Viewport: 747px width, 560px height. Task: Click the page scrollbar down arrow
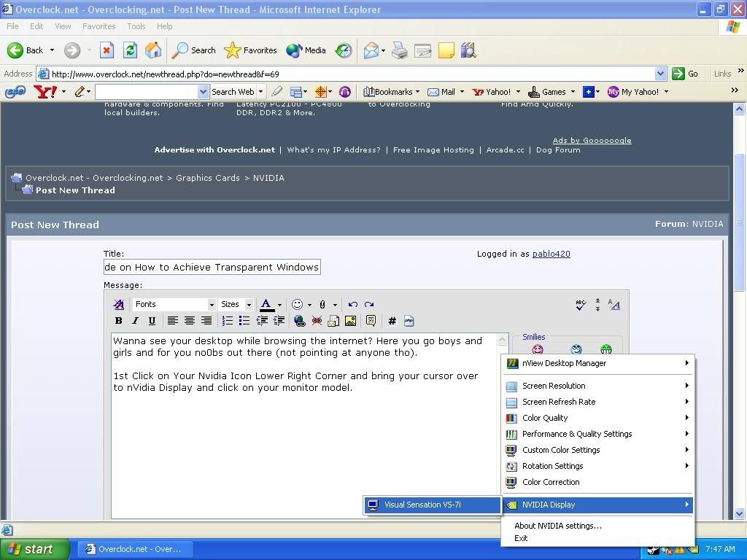tap(740, 514)
